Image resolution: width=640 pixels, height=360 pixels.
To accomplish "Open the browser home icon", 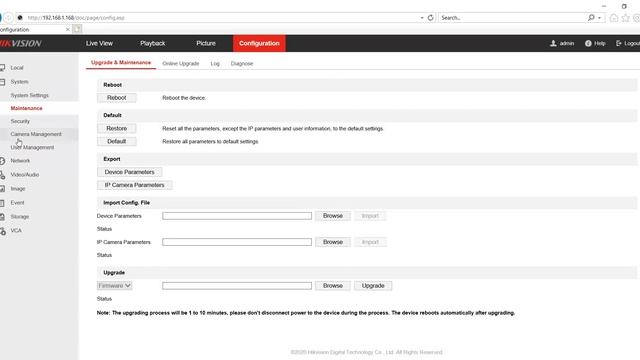I will [x=613, y=18].
